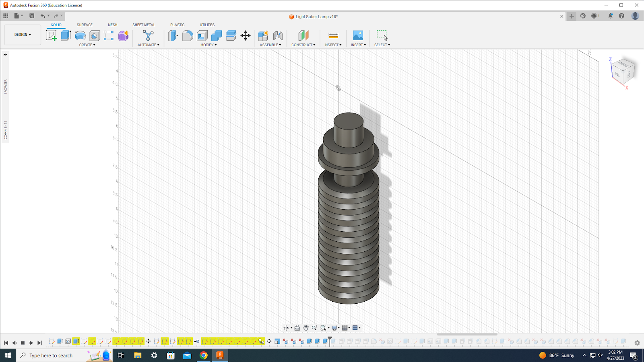
Task: Click the Offset Plane construct icon
Action: 303,35
